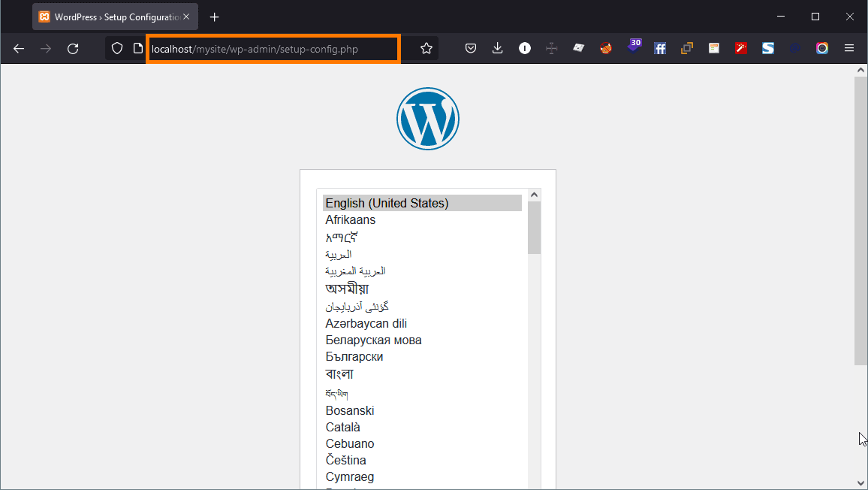This screenshot has height=490, width=868.
Task: Select Беларуская мова language
Action: click(x=423, y=340)
